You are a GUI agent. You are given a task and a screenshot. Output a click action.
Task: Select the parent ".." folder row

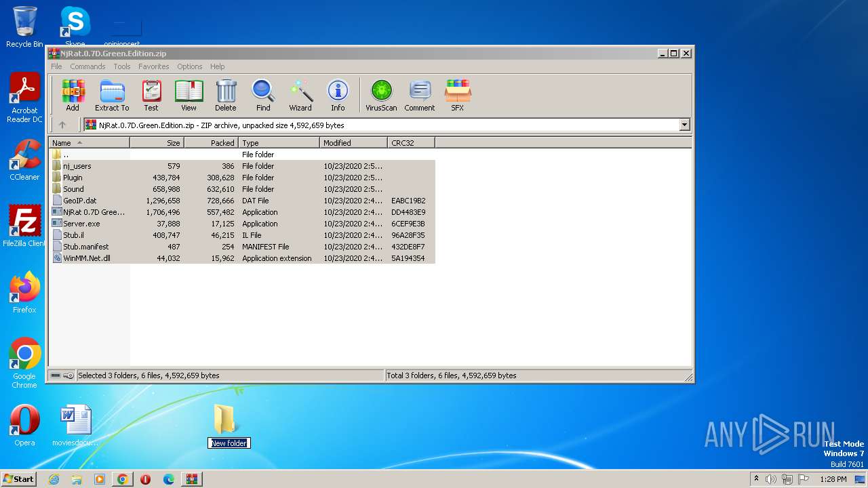[242, 155]
